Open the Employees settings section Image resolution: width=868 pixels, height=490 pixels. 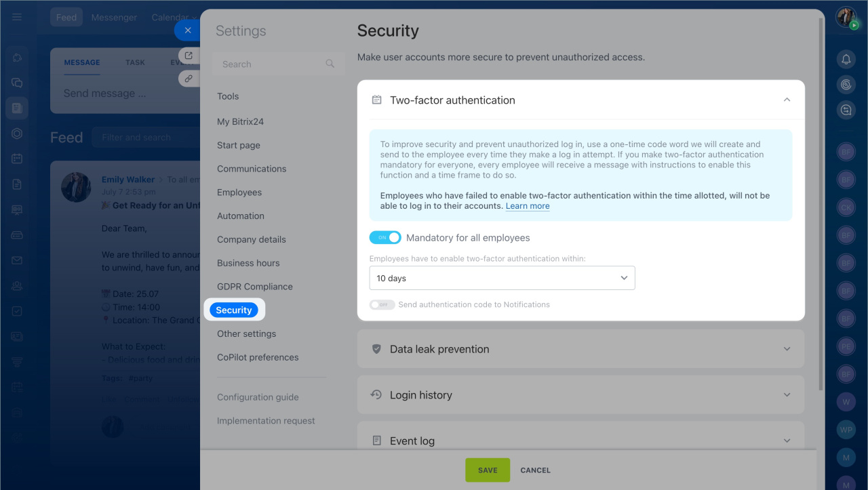tap(239, 192)
